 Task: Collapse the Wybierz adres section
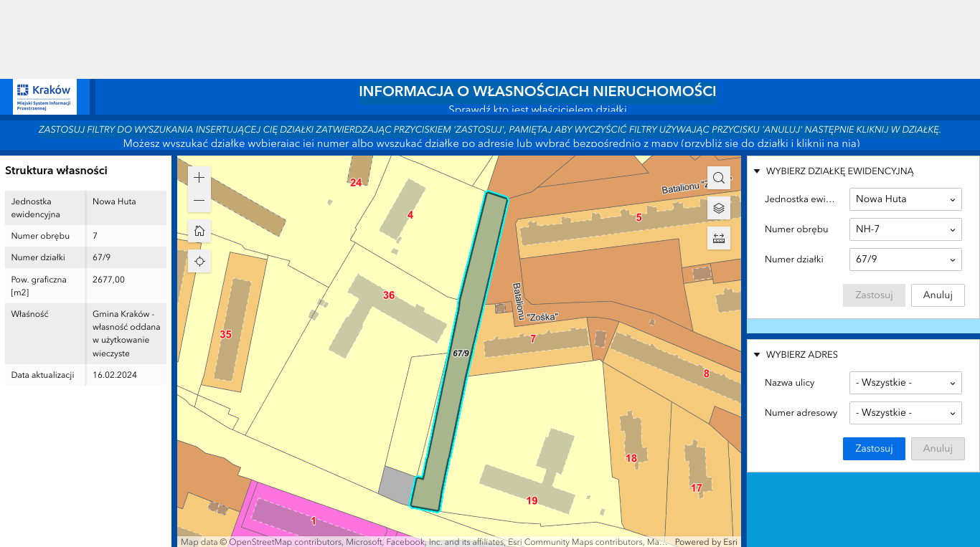(756, 355)
